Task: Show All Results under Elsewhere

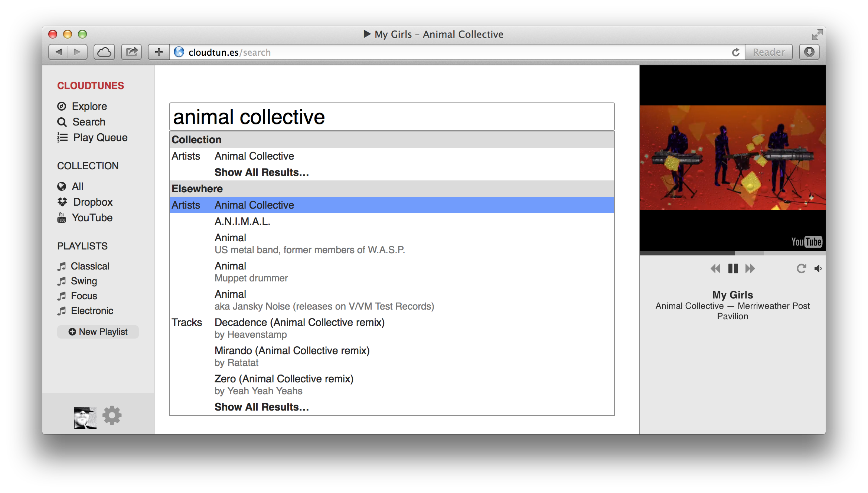Action: tap(261, 407)
